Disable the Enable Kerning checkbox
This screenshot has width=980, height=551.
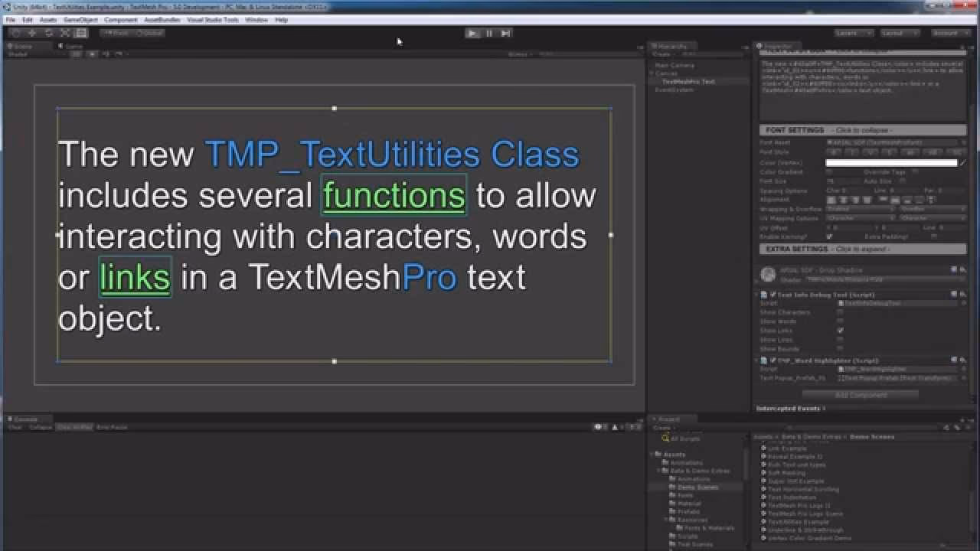click(x=831, y=237)
